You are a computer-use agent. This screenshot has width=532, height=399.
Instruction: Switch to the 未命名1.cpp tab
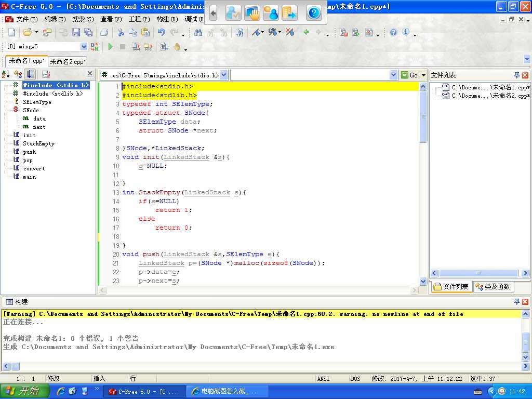pyautogui.click(x=26, y=61)
